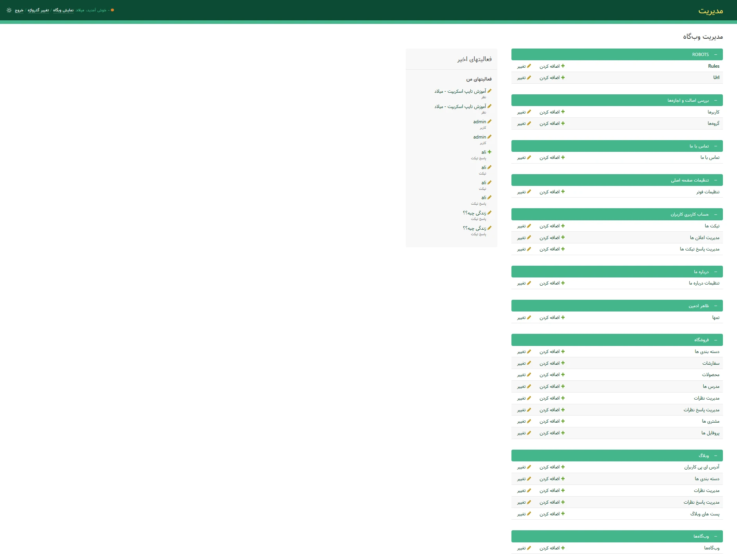Open the محصولات model link
737x560 pixels.
coord(710,375)
